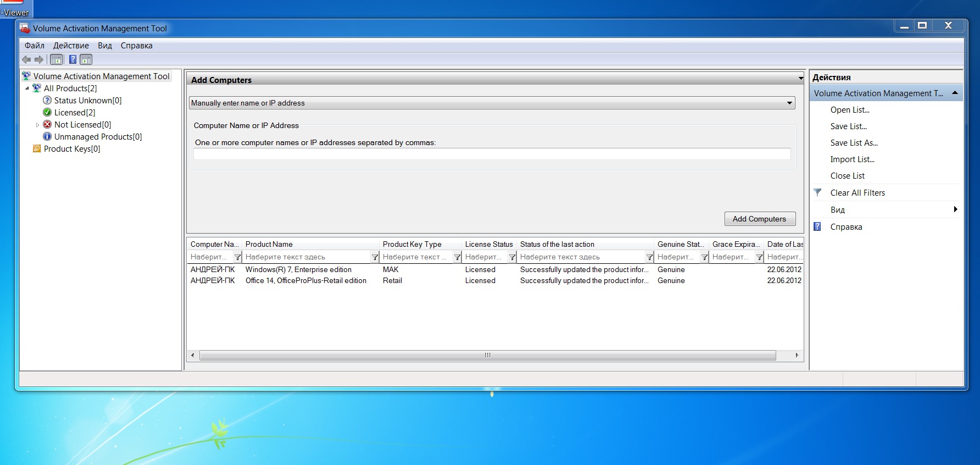
Task: Click the red Not Licensed icon
Action: pos(47,124)
